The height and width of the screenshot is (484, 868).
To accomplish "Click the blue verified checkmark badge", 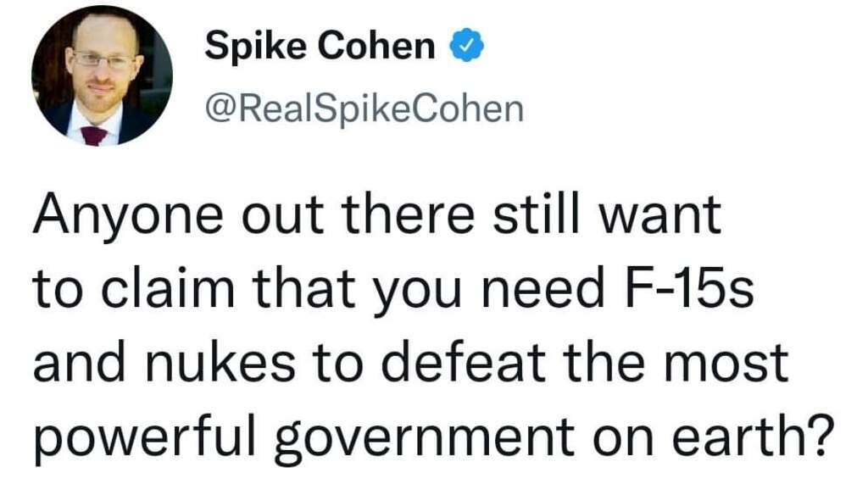I will tap(465, 48).
